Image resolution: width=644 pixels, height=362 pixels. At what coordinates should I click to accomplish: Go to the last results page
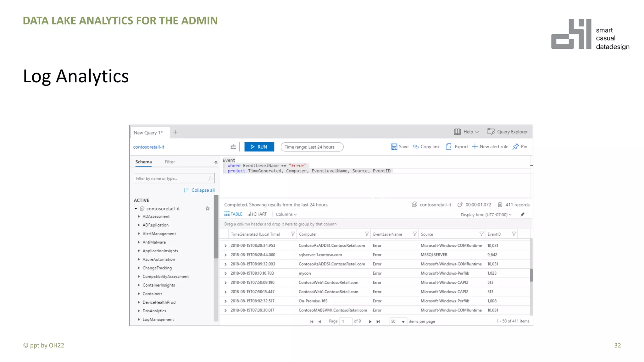378,321
